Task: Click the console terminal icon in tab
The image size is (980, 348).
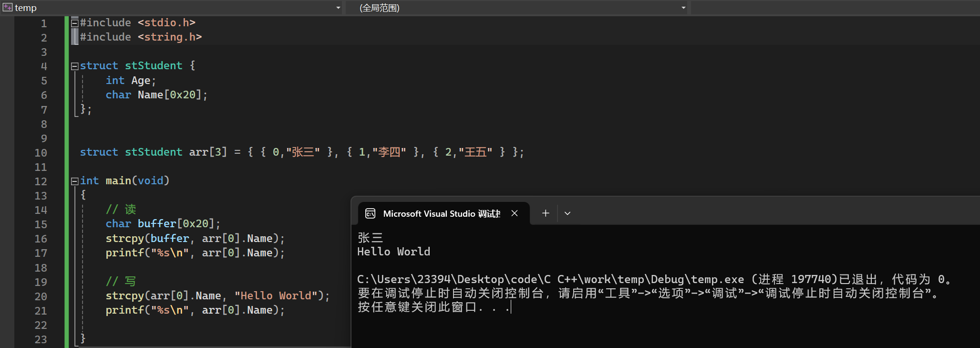Action: pyautogui.click(x=371, y=213)
